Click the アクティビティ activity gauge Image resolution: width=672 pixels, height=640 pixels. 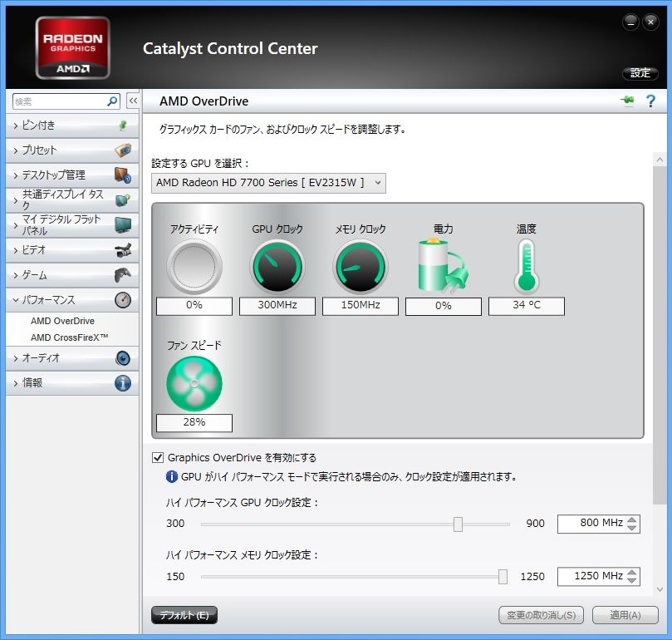[194, 266]
